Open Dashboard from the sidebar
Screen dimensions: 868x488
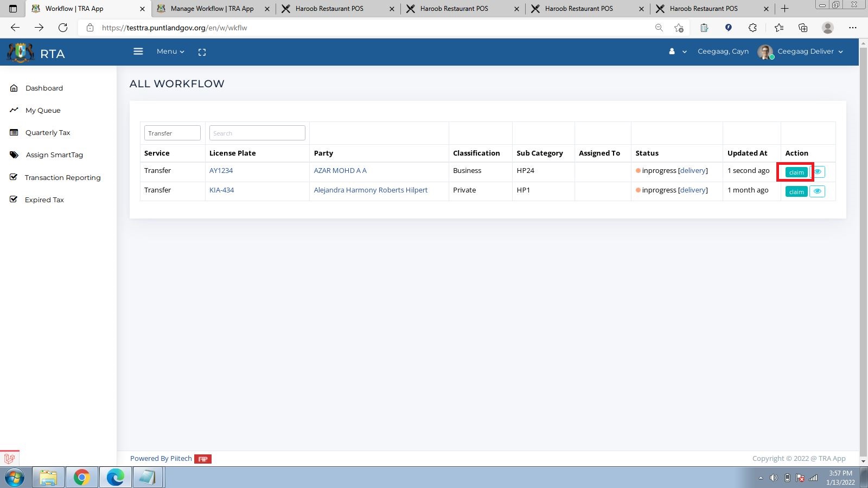point(44,88)
